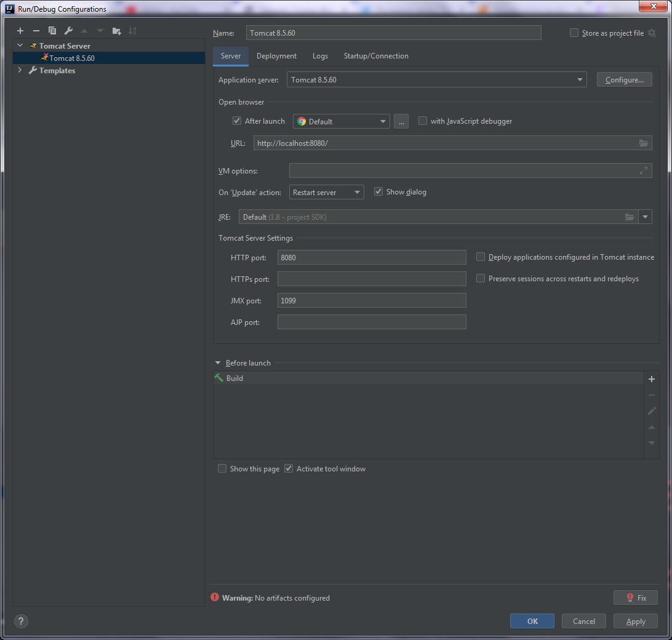Expand the VM options field
672x640 pixels.
pyautogui.click(x=643, y=170)
